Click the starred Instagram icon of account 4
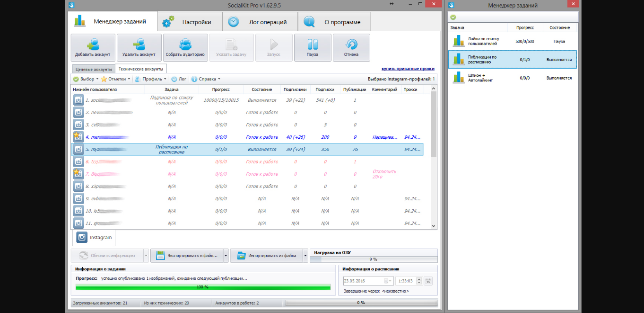 pyautogui.click(x=78, y=137)
